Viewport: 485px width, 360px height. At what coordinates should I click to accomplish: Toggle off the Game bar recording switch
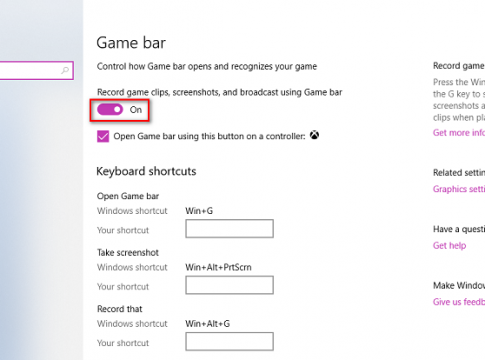[110, 109]
